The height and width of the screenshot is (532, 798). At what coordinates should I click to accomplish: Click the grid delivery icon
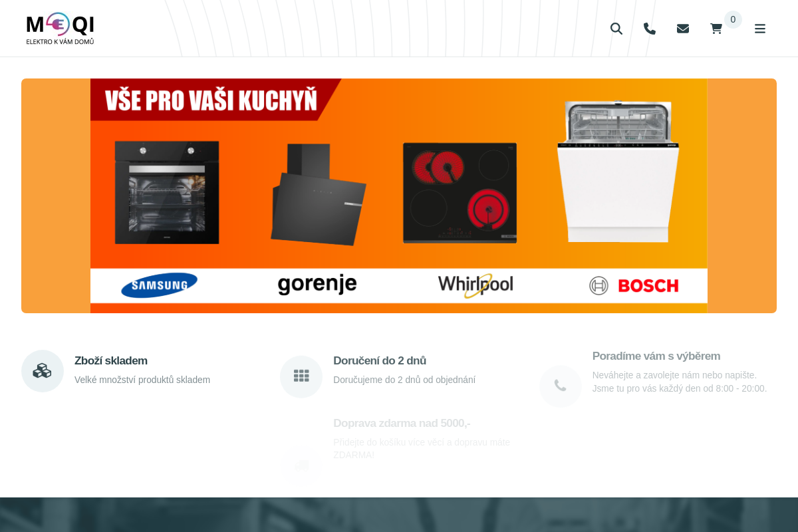pyautogui.click(x=301, y=376)
